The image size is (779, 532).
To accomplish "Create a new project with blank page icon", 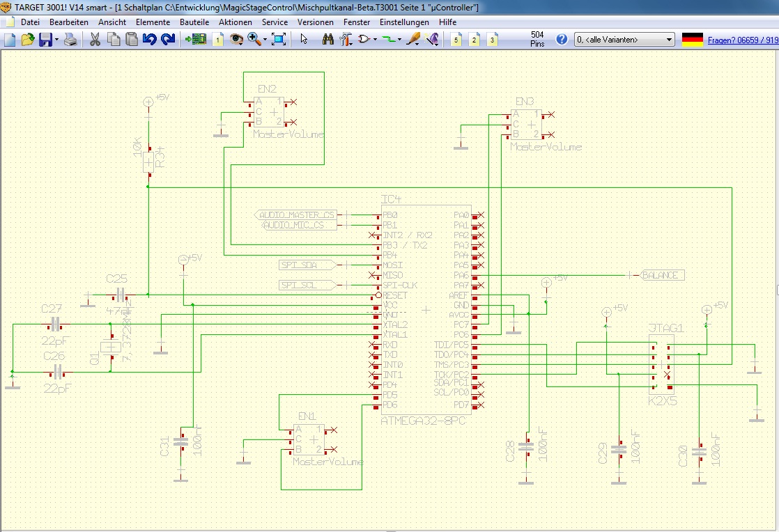I will tap(10, 40).
